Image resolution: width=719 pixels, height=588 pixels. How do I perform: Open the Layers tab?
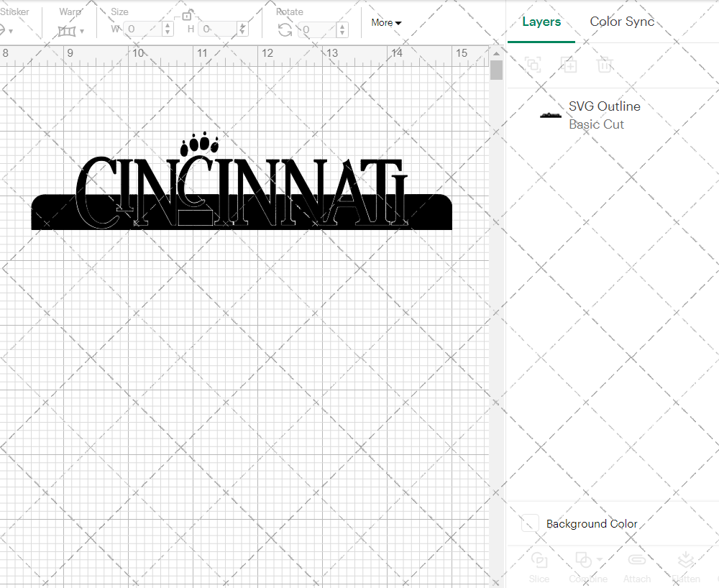pos(541,22)
